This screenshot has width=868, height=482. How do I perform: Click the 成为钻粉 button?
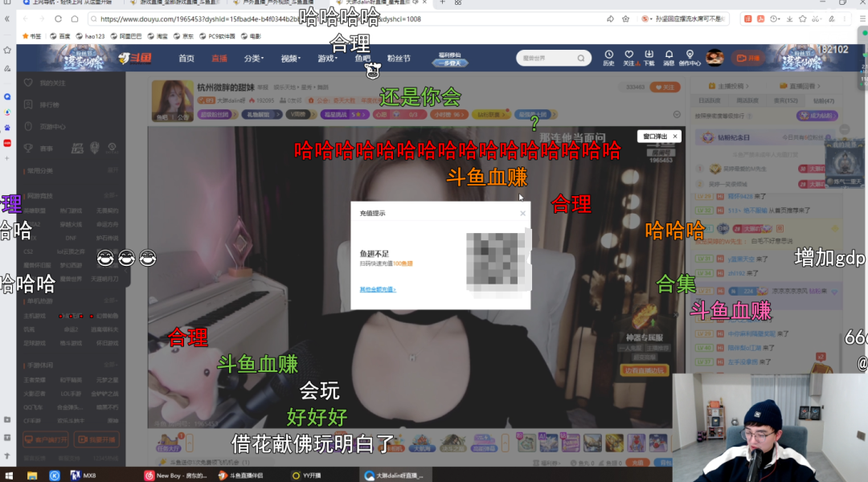(817, 116)
